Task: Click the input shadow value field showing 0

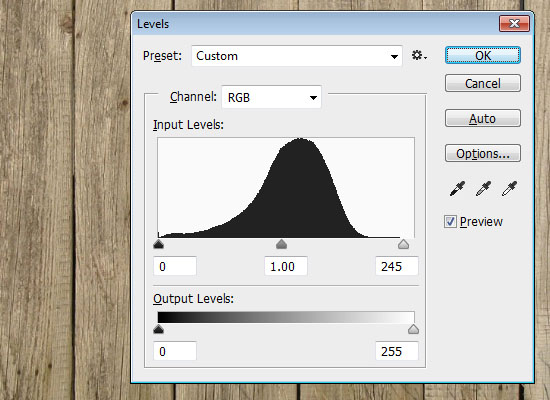Action: [175, 266]
